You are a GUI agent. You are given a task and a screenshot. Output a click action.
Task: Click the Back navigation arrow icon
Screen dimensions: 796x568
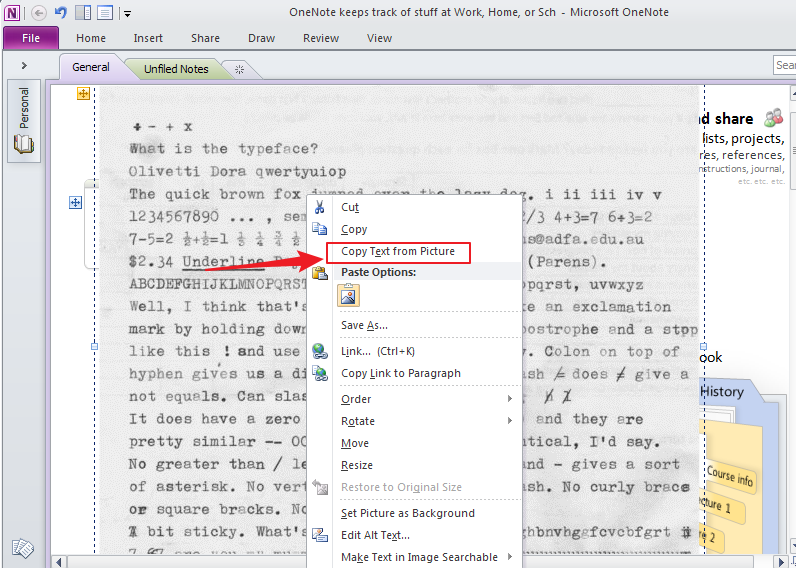[x=39, y=13]
